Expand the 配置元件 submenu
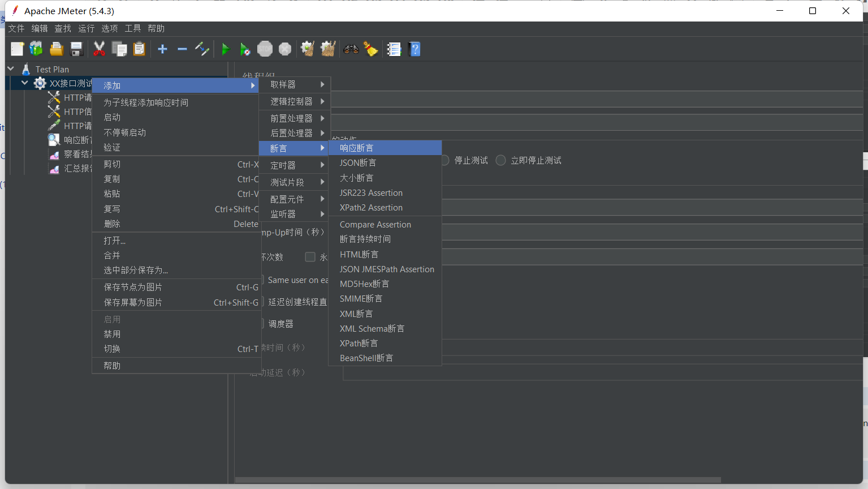Viewport: 868px width, 489px height. pyautogui.click(x=294, y=199)
